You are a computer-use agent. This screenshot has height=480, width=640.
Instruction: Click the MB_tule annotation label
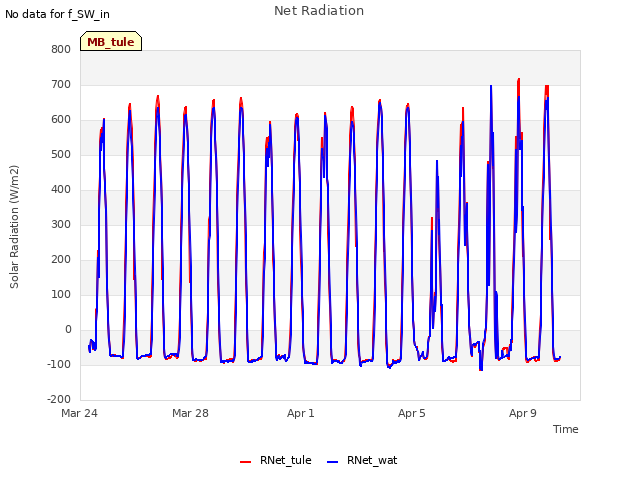(x=111, y=42)
